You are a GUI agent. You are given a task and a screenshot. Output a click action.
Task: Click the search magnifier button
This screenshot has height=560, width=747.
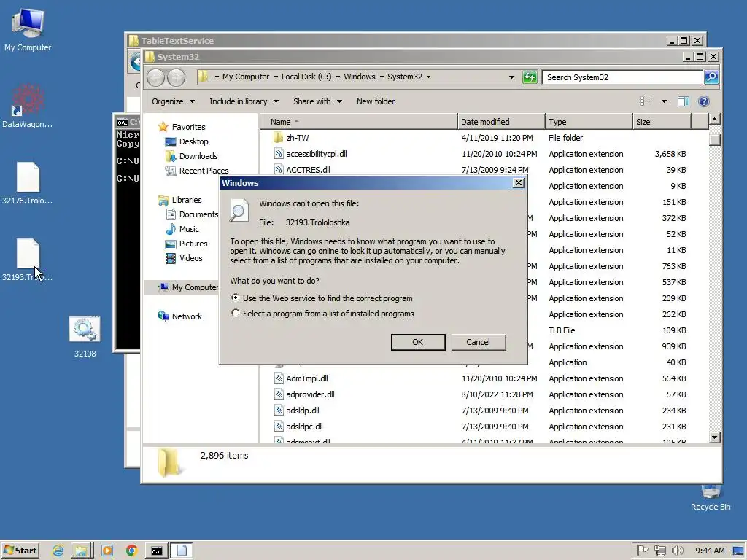711,77
